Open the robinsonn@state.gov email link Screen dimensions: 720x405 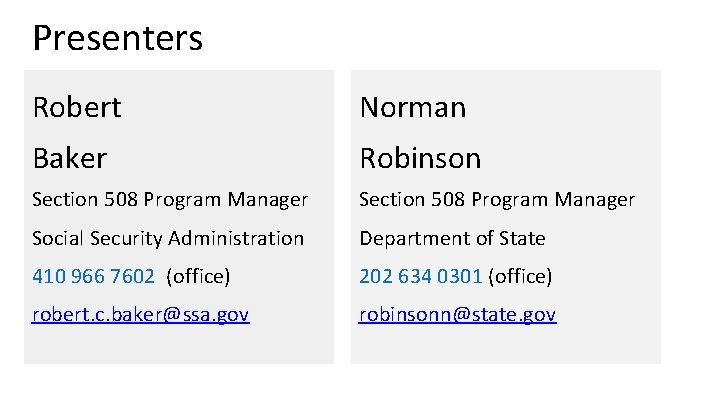tap(457, 315)
